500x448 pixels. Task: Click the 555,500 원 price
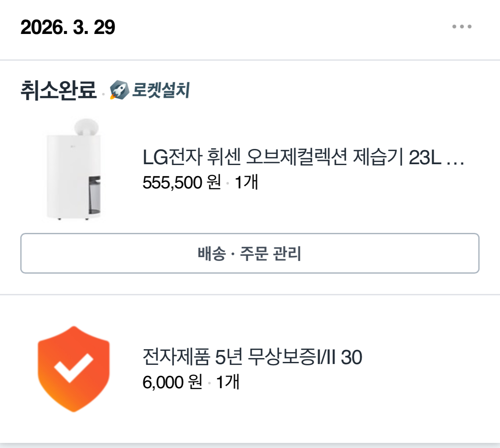[182, 183]
